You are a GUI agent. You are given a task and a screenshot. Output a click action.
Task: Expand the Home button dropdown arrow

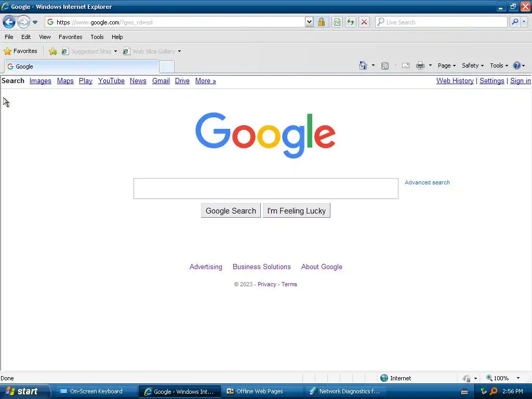pos(373,65)
